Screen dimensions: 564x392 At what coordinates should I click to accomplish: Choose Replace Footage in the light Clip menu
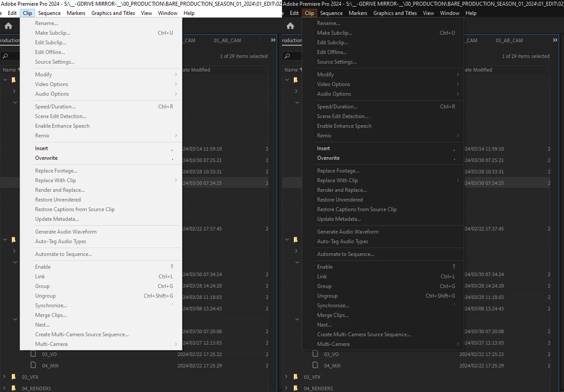tap(101, 171)
